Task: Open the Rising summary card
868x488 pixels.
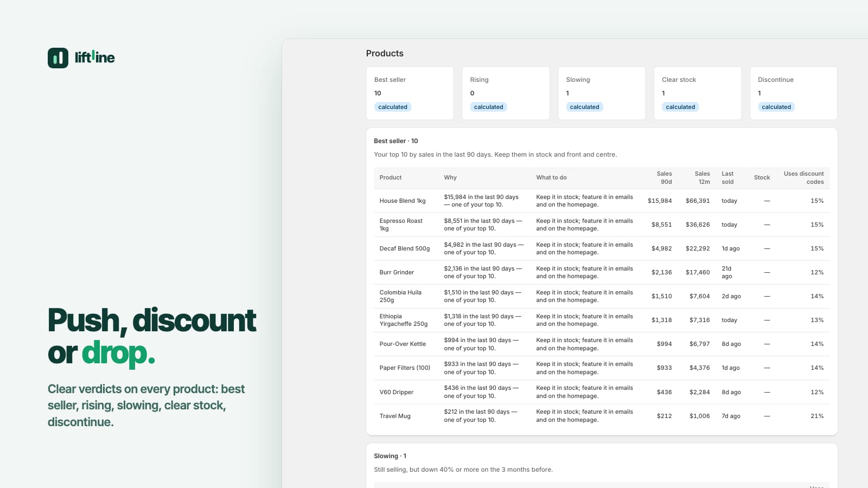Action: pos(506,93)
